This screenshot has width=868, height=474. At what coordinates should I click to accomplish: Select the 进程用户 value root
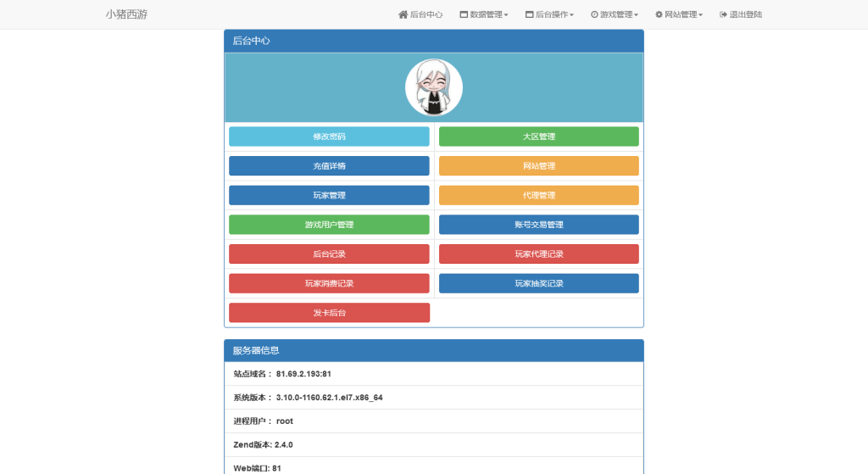(x=285, y=421)
